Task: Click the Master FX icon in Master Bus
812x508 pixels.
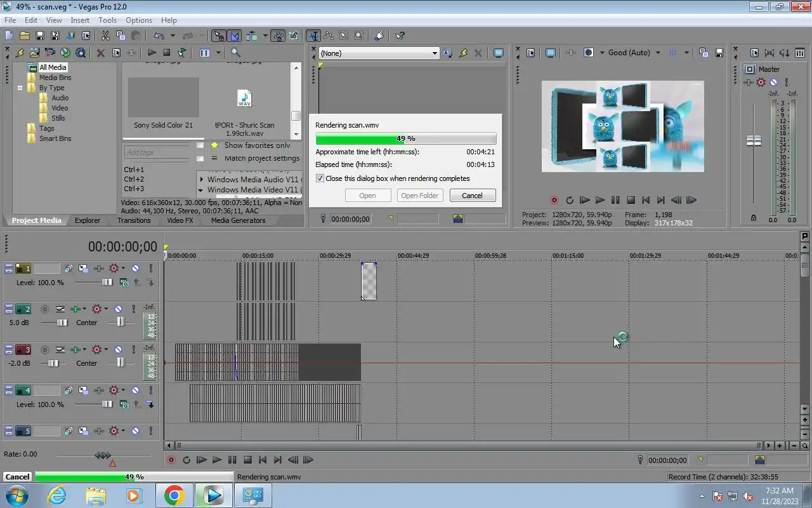Action: coord(749,82)
